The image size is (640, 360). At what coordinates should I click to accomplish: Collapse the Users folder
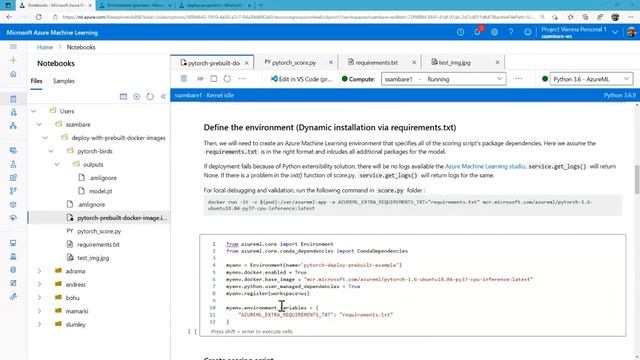pyautogui.click(x=34, y=111)
